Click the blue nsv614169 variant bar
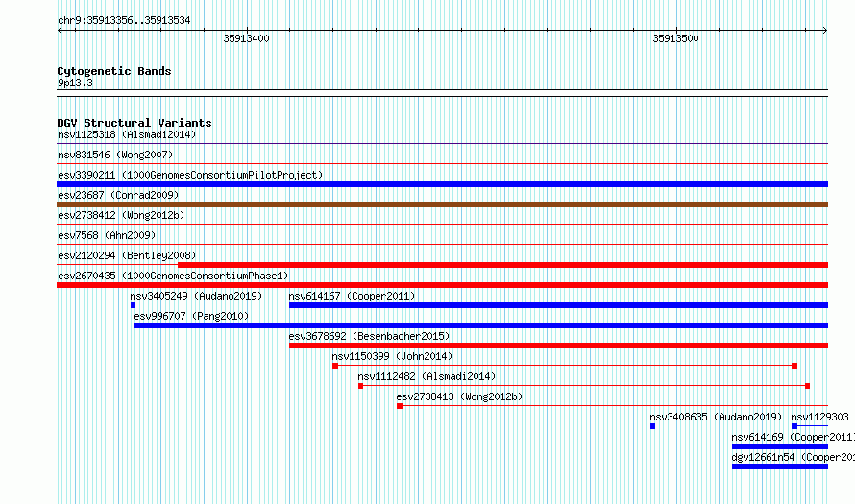This screenshot has height=504, width=855. [x=780, y=446]
